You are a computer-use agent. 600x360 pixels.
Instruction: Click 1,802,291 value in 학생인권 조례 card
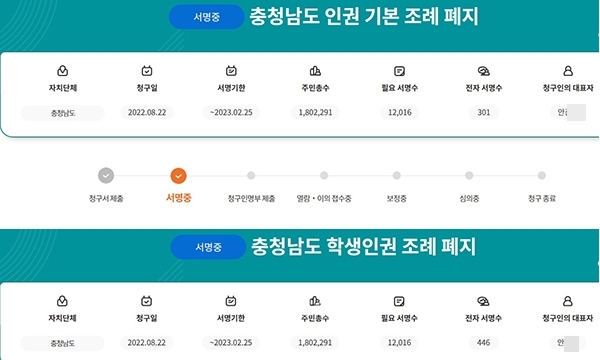315,343
